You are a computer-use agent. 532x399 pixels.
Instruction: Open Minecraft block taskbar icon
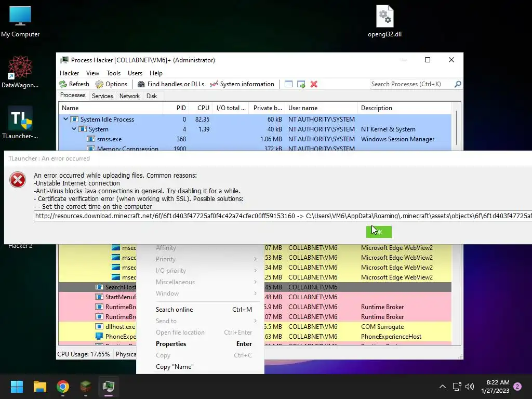coord(86,387)
